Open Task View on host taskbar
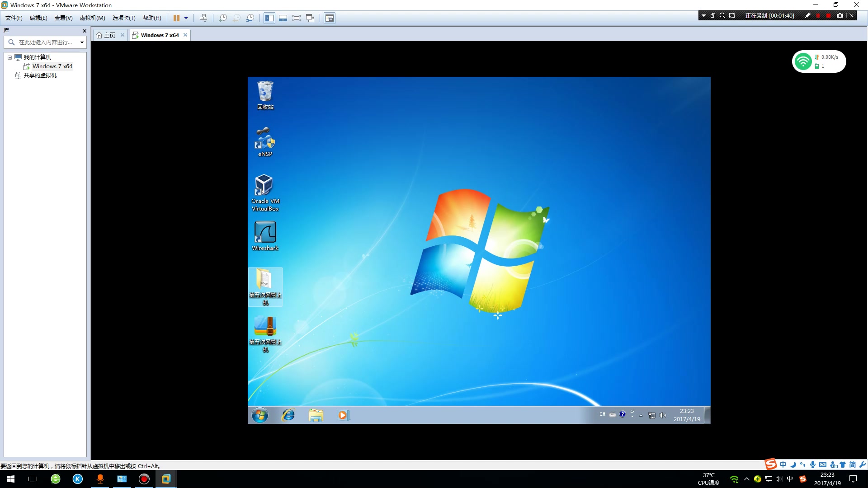This screenshot has height=488, width=868. click(x=33, y=479)
